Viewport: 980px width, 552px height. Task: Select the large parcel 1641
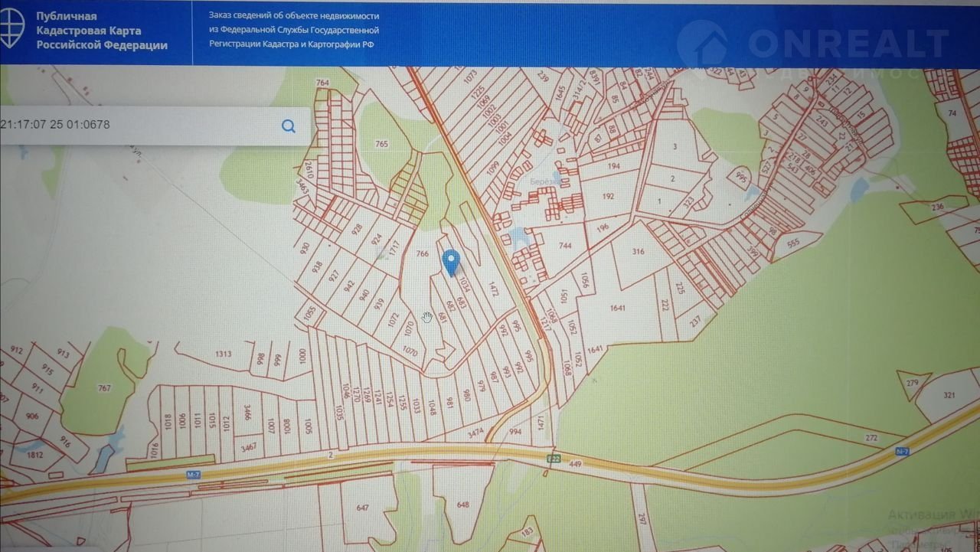click(618, 309)
